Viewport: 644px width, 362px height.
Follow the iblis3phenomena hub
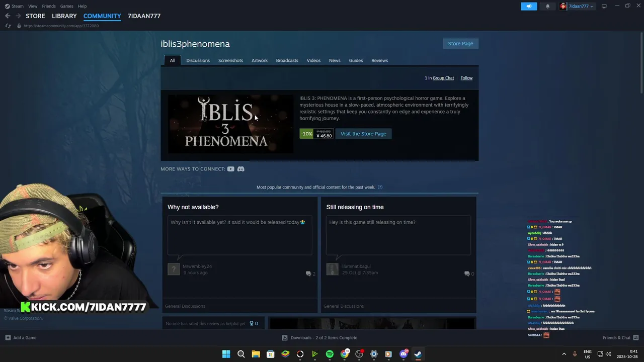click(x=466, y=78)
